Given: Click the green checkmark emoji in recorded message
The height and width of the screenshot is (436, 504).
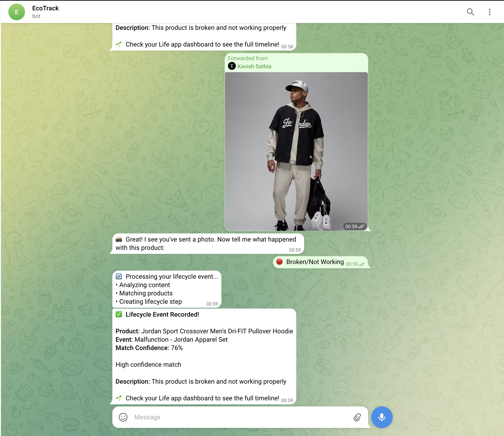Looking at the screenshot, I should [x=119, y=314].
